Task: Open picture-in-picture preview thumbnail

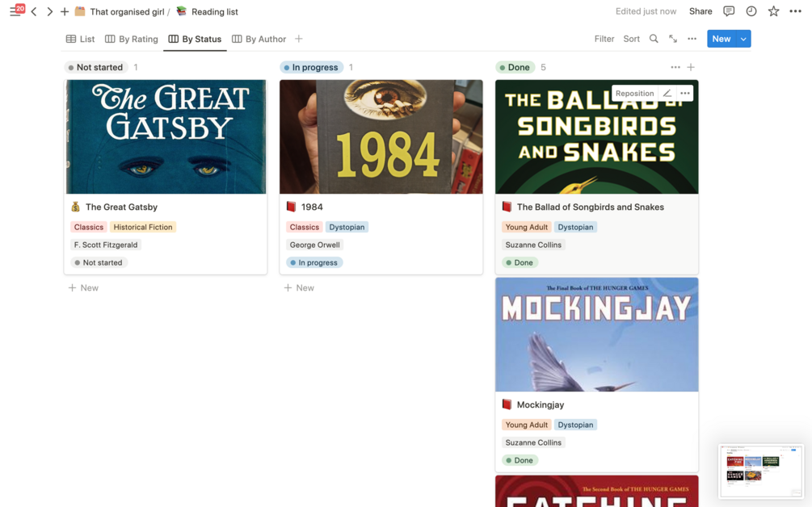Action: (x=761, y=471)
